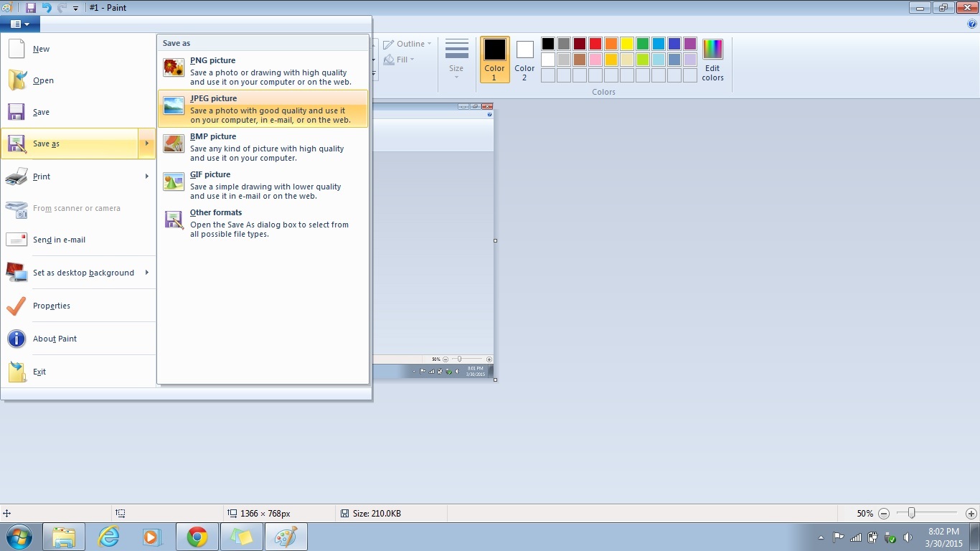Screen dimensions: 980x551
Task: Open the Outline dropdown in the ribbon
Action: click(407, 44)
